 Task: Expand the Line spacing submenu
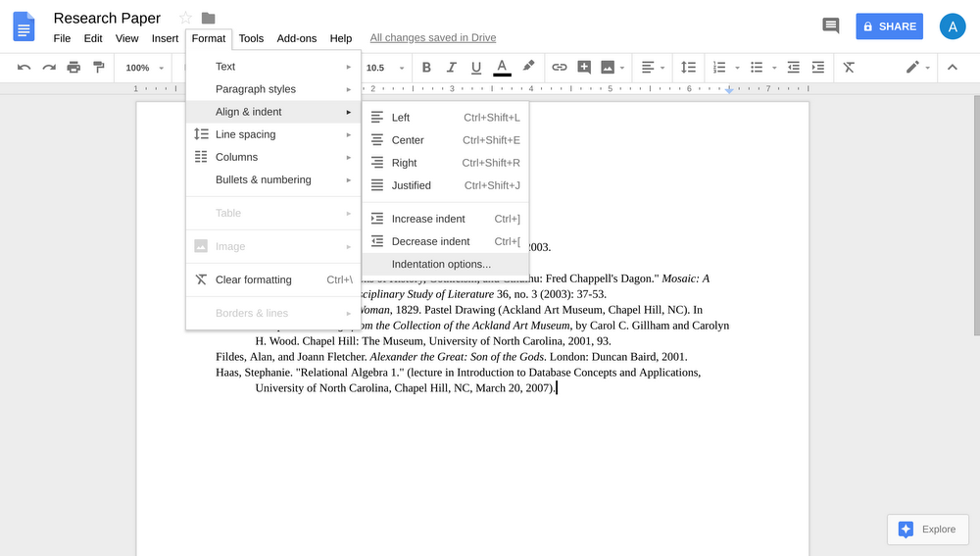(273, 133)
